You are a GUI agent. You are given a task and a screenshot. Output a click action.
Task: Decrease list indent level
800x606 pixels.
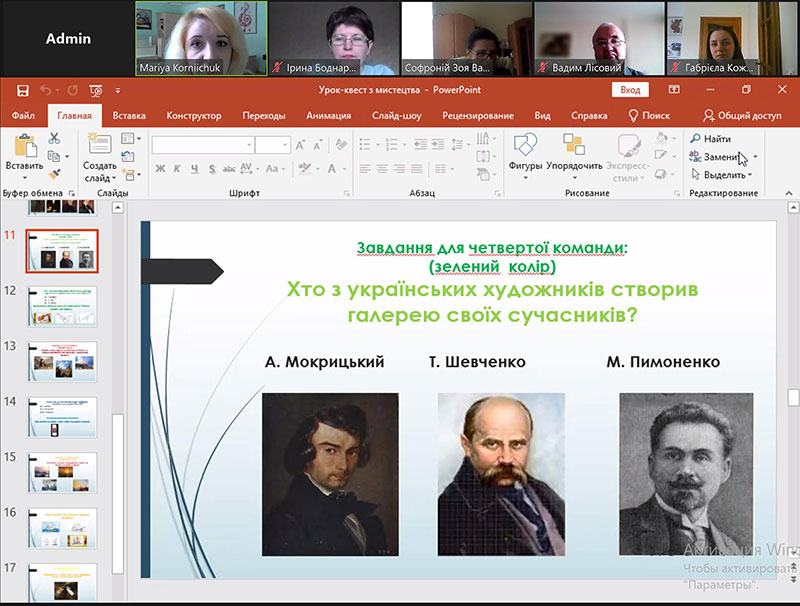click(x=420, y=144)
